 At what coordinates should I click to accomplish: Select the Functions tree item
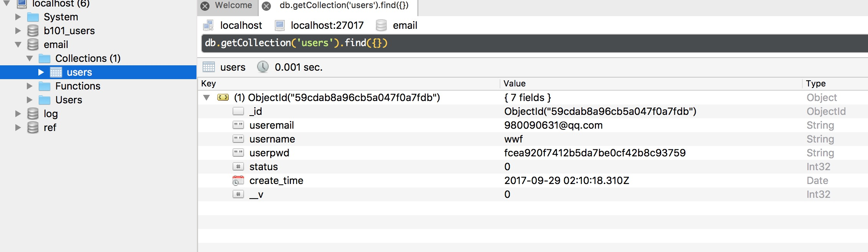pyautogui.click(x=78, y=86)
